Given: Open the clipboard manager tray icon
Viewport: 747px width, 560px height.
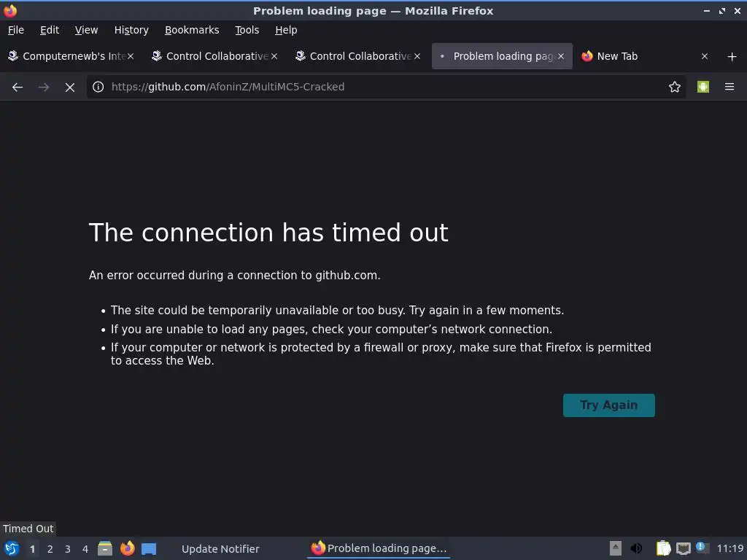Looking at the screenshot, I should tap(663, 548).
